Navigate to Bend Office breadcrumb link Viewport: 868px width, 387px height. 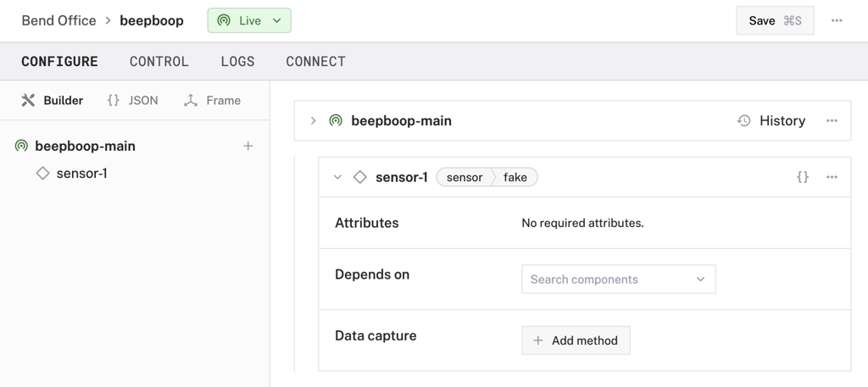58,20
